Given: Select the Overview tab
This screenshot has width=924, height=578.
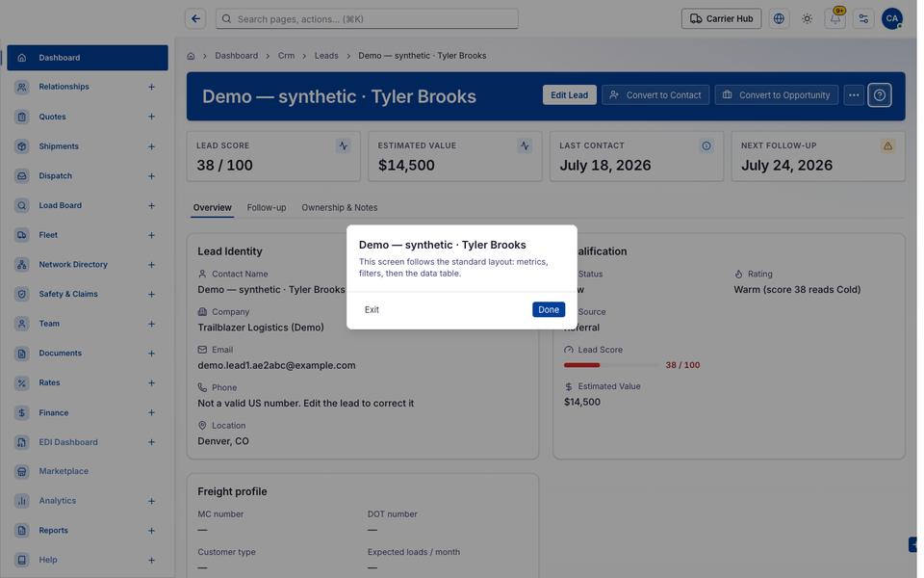Looking at the screenshot, I should point(212,208).
